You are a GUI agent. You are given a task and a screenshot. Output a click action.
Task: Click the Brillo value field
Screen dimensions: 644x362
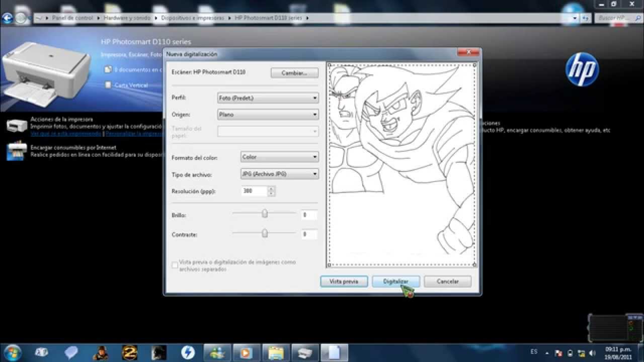coord(309,215)
